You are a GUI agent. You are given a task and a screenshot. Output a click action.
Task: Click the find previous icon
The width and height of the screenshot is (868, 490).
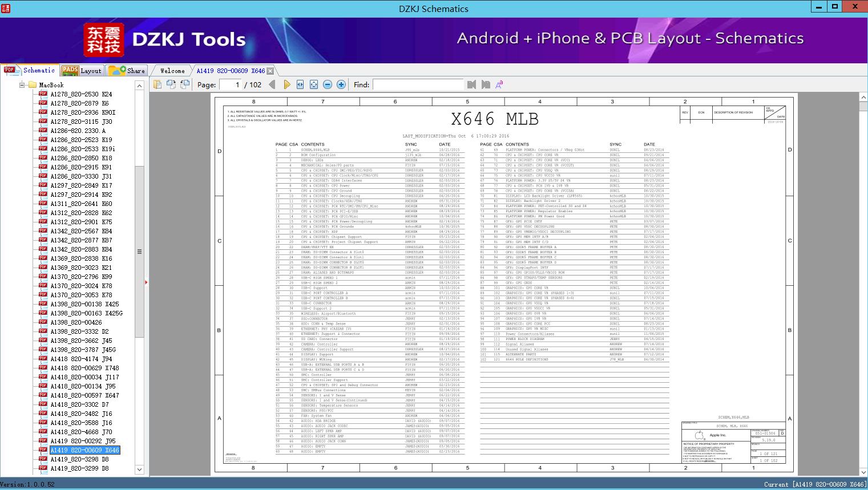471,84
